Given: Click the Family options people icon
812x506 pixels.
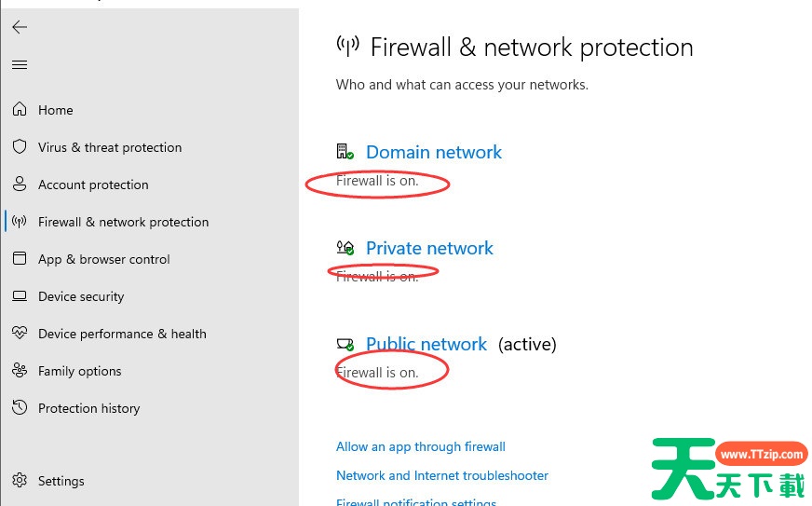Looking at the screenshot, I should (20, 370).
